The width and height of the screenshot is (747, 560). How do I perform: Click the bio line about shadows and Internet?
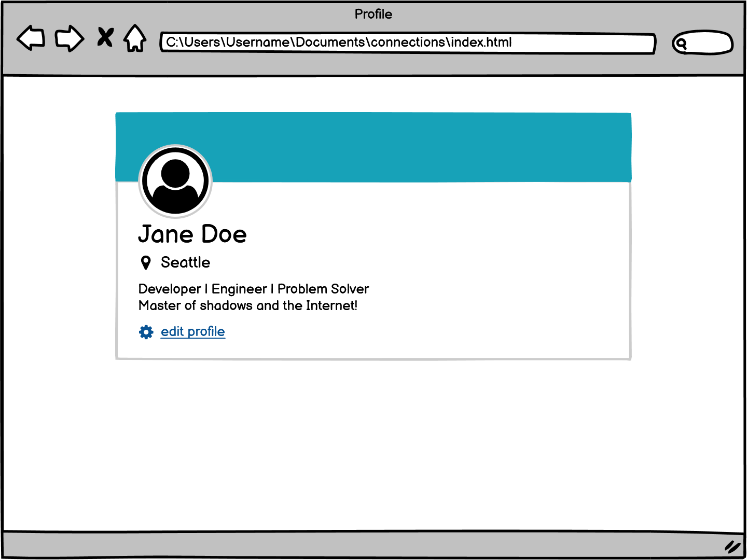(x=248, y=306)
